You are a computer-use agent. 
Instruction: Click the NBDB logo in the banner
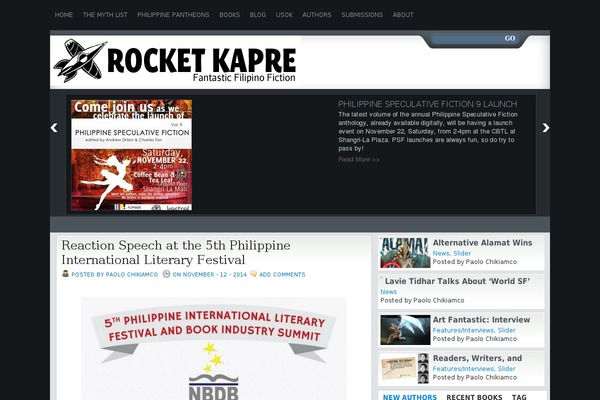pos(214,387)
